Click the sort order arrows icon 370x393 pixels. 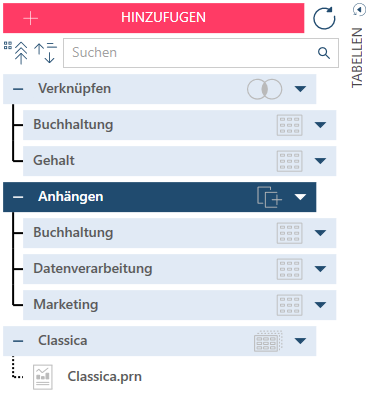point(45,53)
